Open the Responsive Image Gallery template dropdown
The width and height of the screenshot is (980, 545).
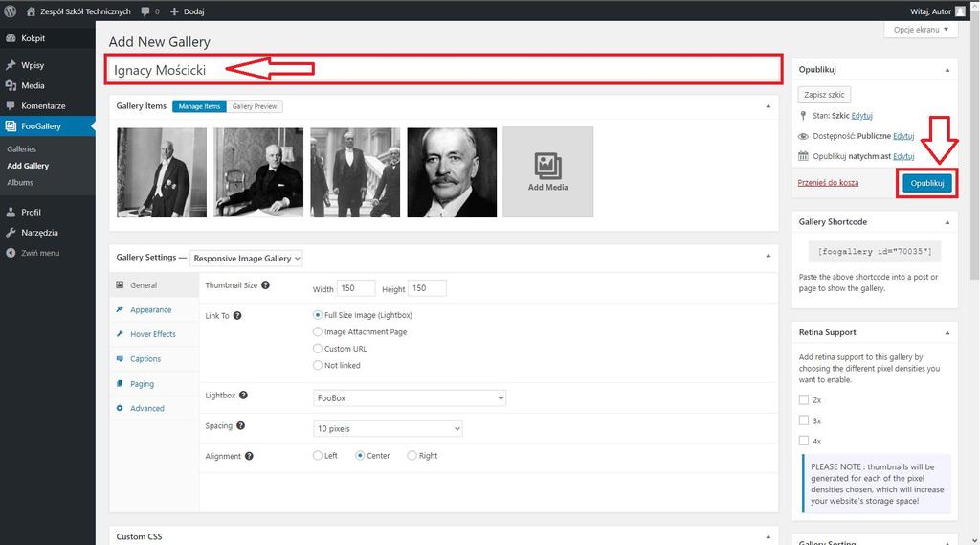click(246, 258)
